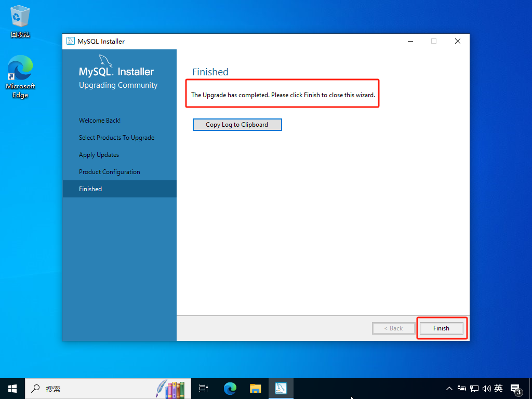Screen dimensions: 532x399
Task: Click the Finish button
Action: pyautogui.click(x=441, y=328)
